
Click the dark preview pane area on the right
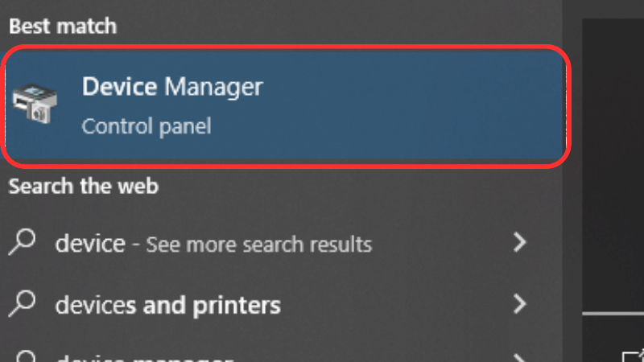coord(613,164)
